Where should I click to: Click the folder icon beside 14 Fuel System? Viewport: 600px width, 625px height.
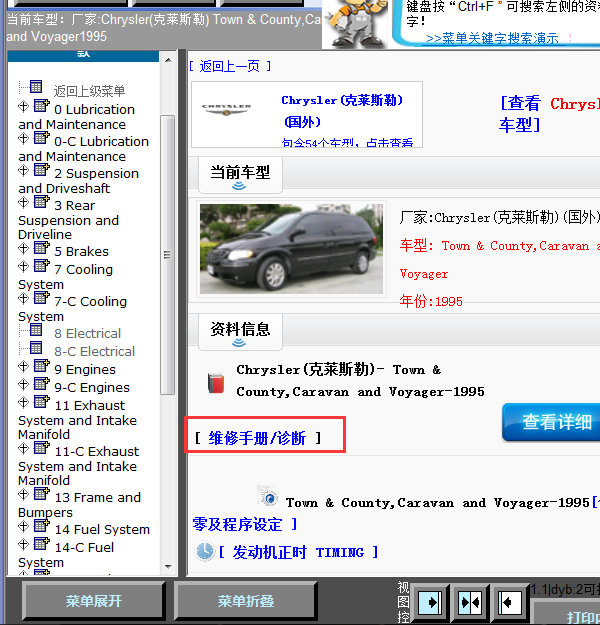pyautogui.click(x=41, y=526)
